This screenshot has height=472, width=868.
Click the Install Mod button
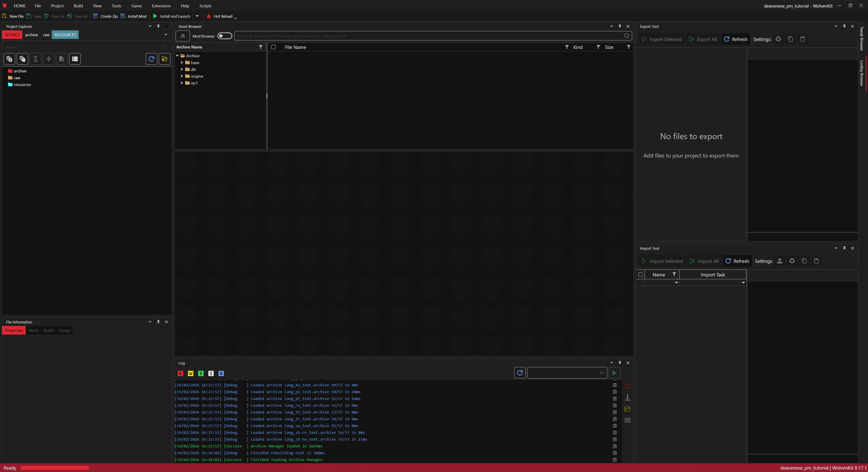(x=134, y=16)
